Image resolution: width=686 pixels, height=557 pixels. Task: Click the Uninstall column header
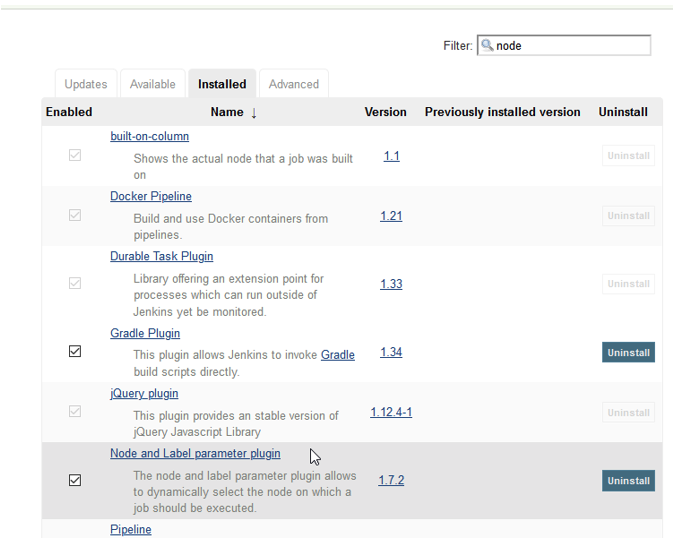623,112
